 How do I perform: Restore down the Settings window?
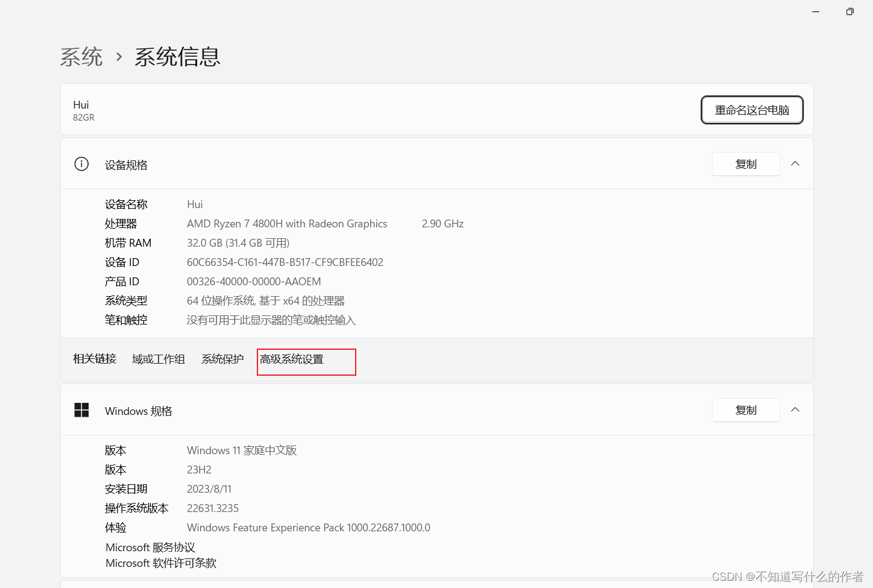849,11
